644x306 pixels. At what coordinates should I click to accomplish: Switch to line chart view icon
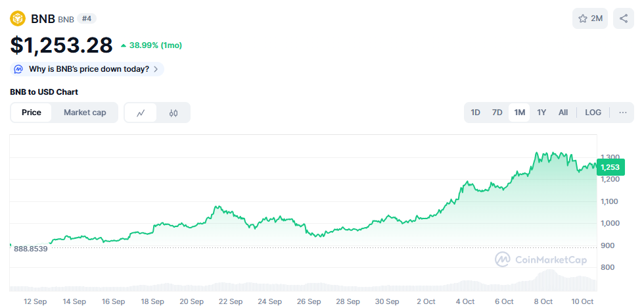[x=141, y=113]
